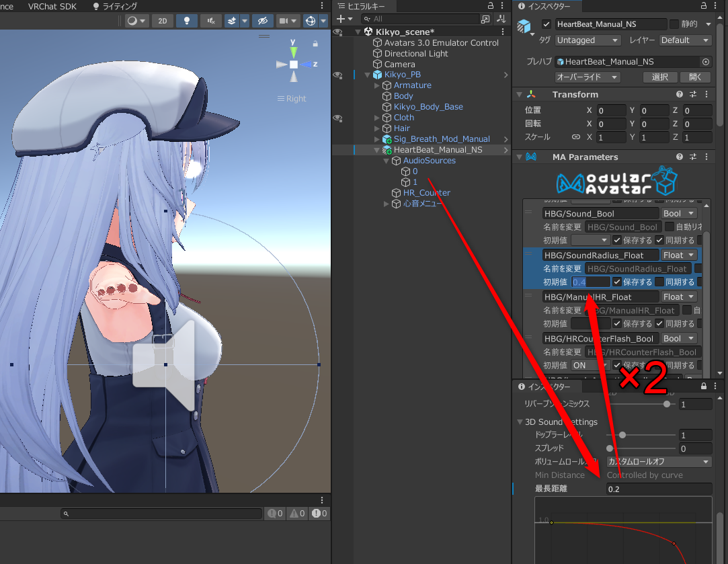Lock the hierarchy panel

coord(490,5)
